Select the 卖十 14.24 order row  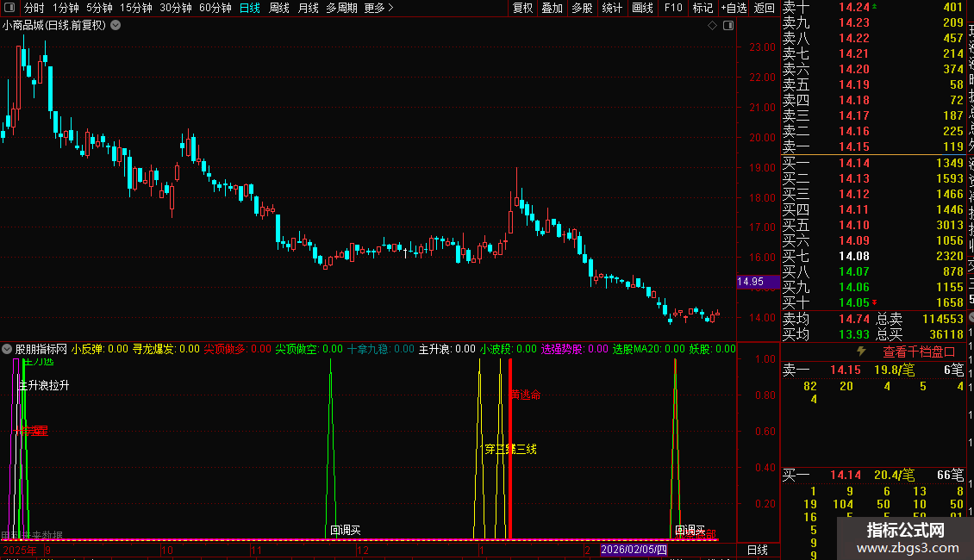[x=873, y=8]
